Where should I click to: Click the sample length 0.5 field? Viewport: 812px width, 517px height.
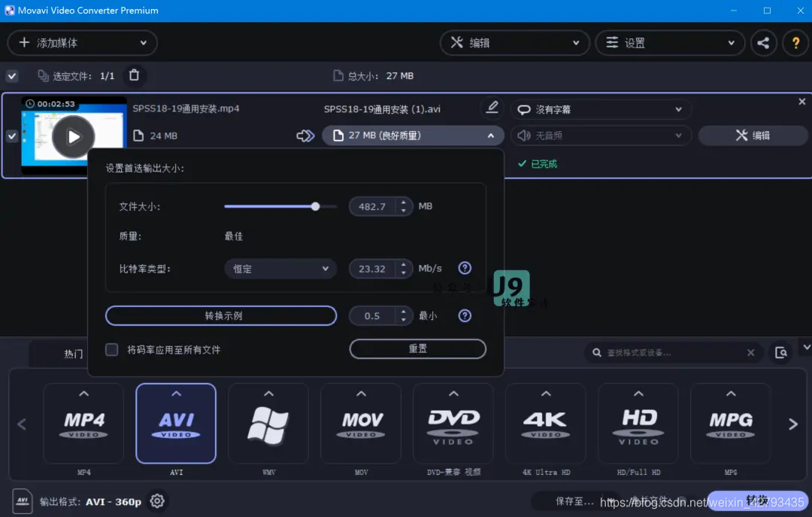pos(372,316)
